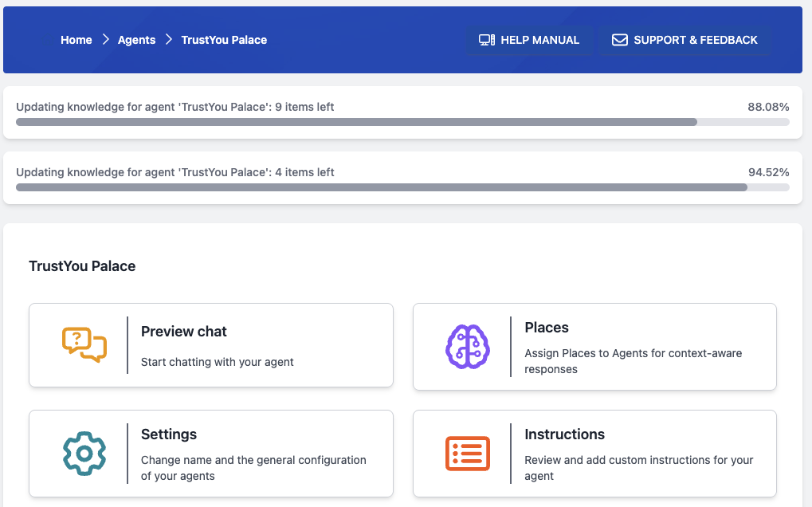Click the envelope icon in Support & Feedback

(620, 40)
